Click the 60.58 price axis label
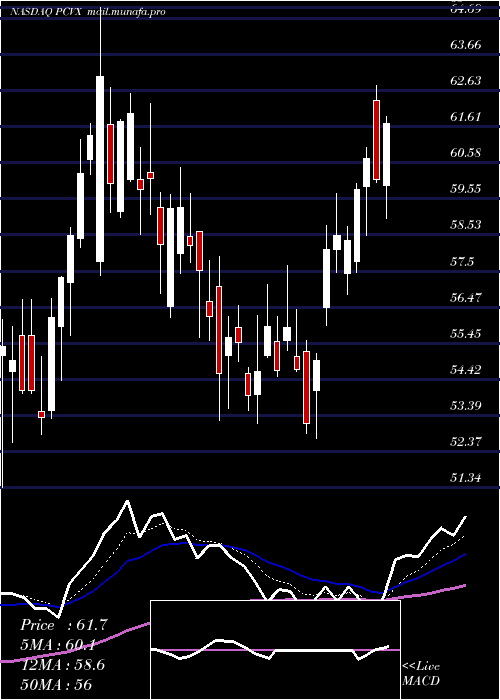500x700 pixels. [x=466, y=153]
